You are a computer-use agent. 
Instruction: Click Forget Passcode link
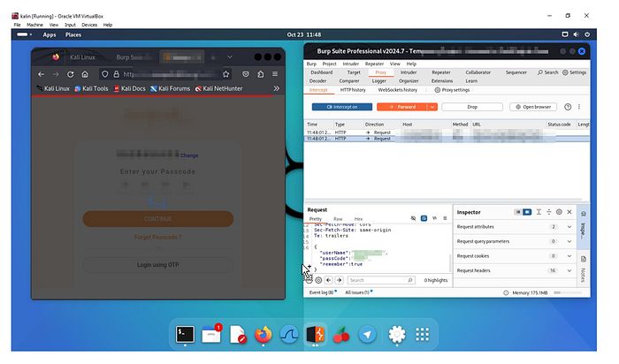[158, 237]
